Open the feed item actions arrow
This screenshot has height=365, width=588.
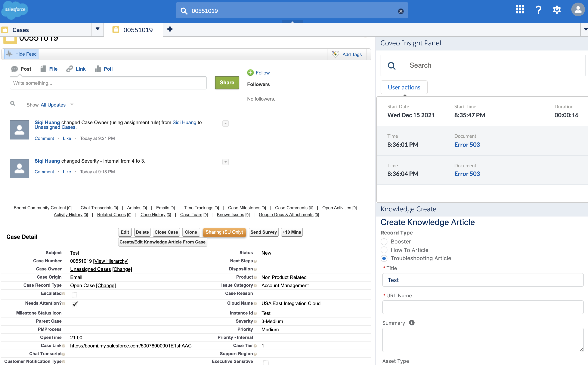pyautogui.click(x=225, y=123)
